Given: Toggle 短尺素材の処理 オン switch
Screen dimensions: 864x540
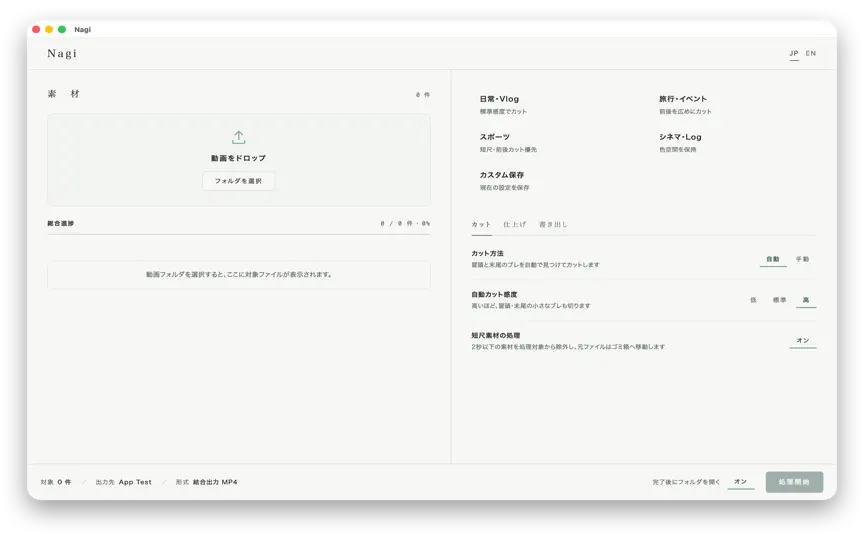Looking at the screenshot, I should 803,341.
